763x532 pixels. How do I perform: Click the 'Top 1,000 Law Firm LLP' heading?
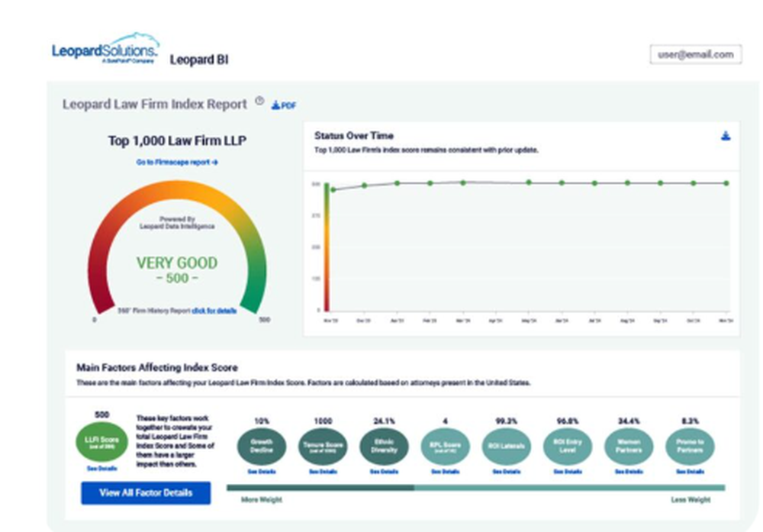177,140
